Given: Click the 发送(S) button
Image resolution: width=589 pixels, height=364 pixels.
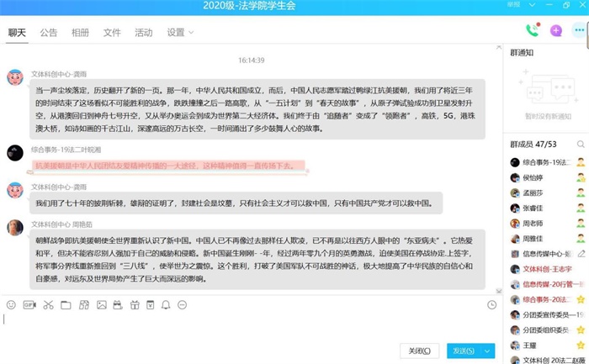Looking at the screenshot, I should tap(464, 351).
